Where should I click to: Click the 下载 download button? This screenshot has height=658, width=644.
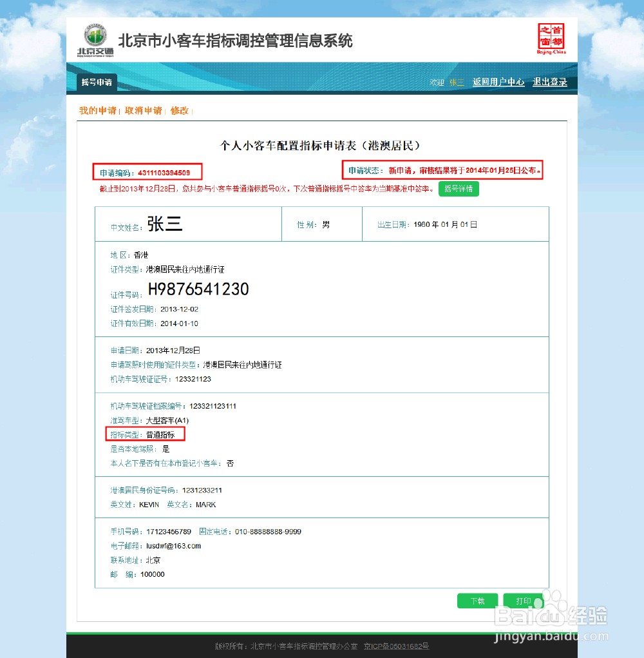pos(477,601)
